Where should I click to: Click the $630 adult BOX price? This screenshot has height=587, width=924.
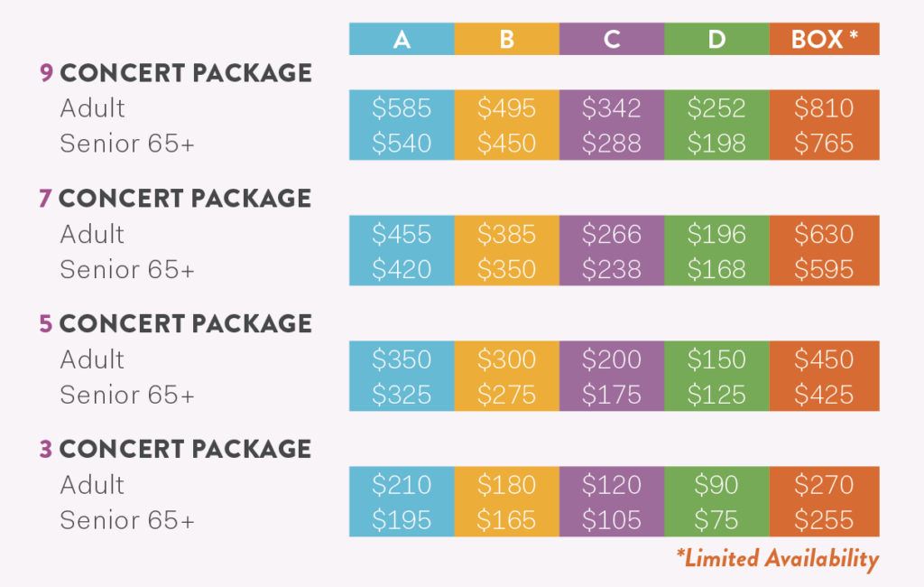click(x=824, y=234)
